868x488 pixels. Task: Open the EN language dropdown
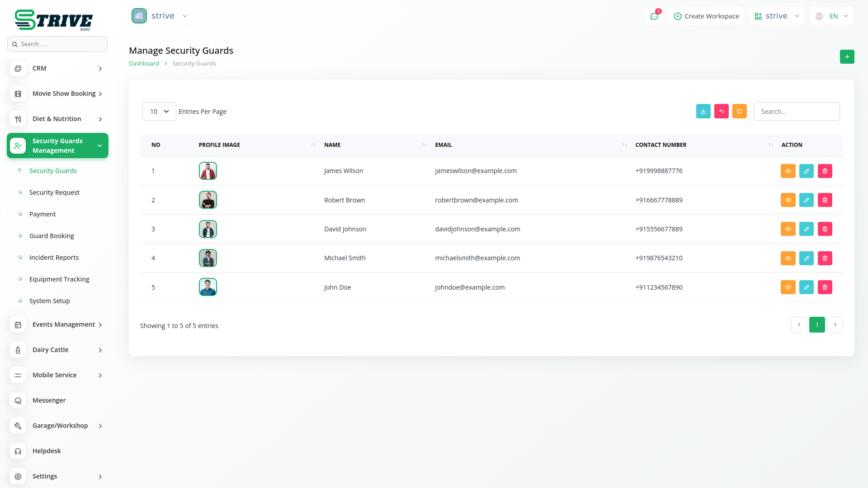click(833, 16)
